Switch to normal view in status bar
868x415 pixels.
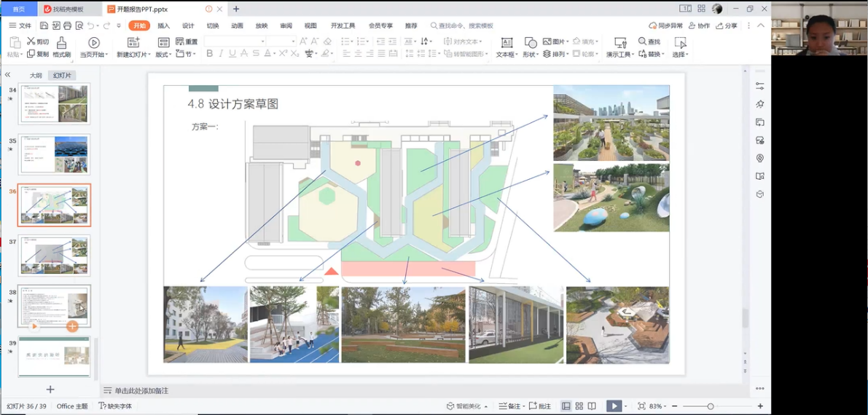566,406
